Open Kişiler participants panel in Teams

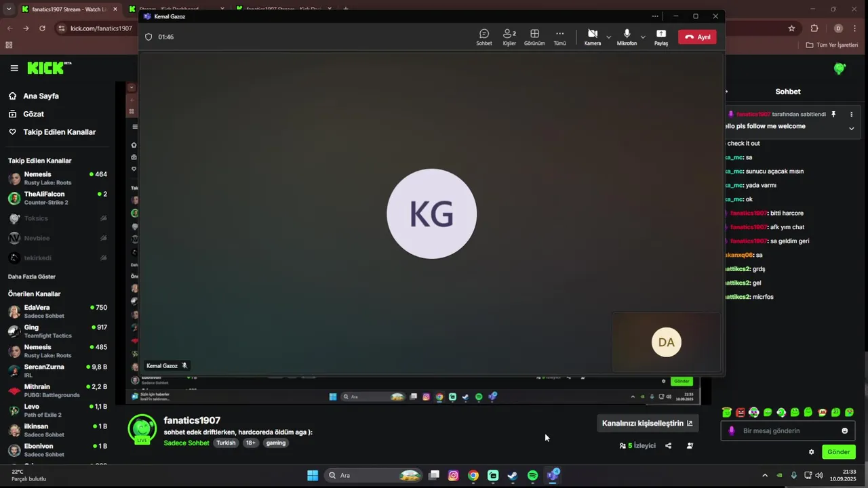[x=509, y=37]
